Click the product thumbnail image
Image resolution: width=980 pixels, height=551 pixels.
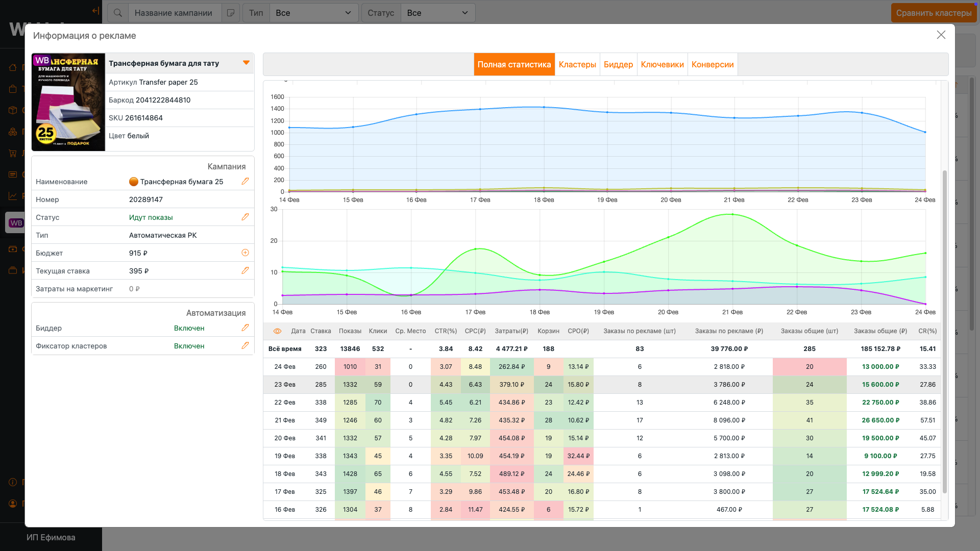68,102
